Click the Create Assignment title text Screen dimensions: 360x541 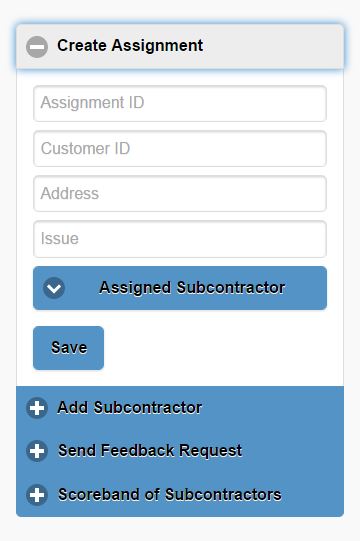coord(130,46)
